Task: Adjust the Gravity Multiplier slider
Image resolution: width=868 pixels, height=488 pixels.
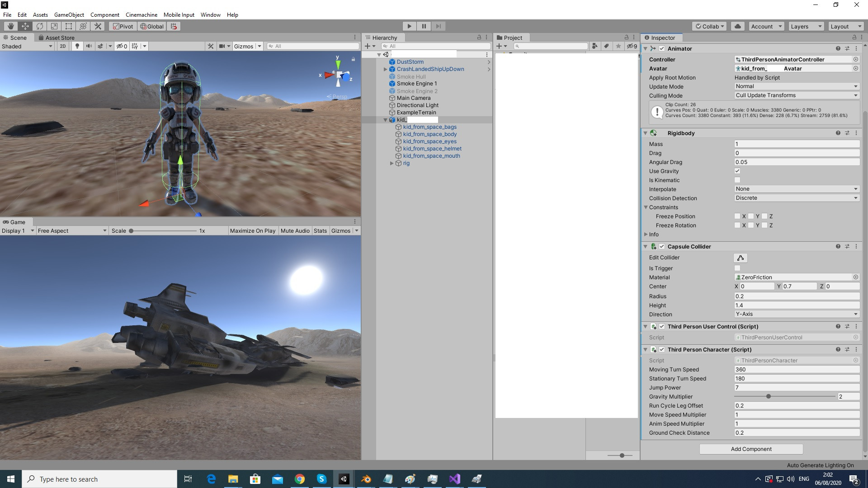Action: click(x=769, y=396)
